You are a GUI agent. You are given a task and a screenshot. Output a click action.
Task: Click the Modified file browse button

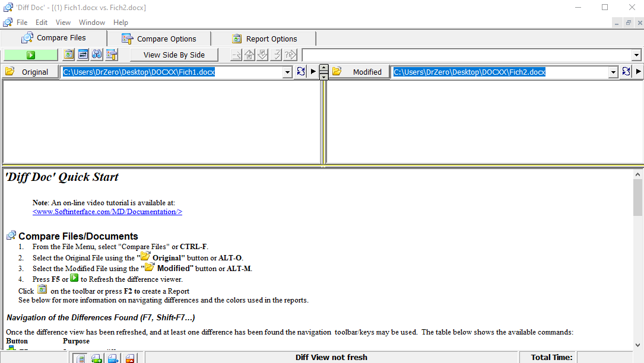359,72
